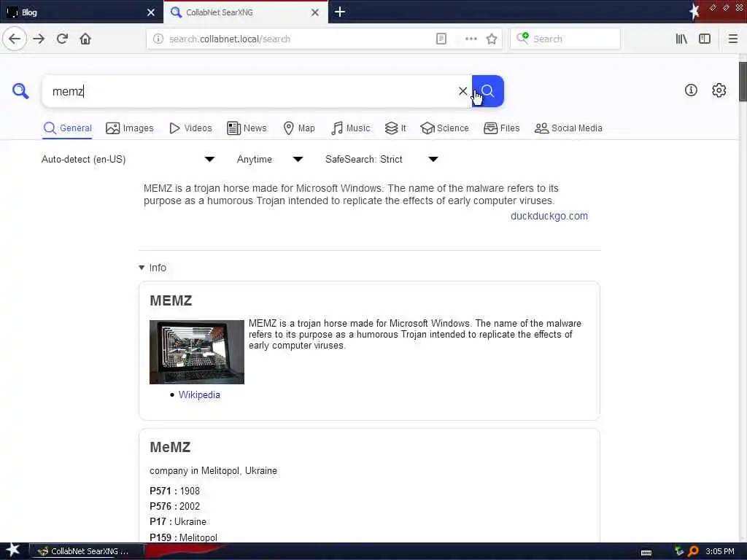Show sidebars toolbar icon

[x=705, y=39]
